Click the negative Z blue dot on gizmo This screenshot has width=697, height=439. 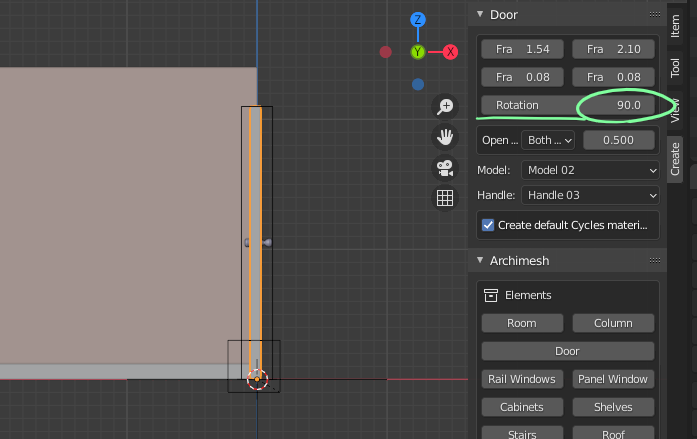point(417,84)
